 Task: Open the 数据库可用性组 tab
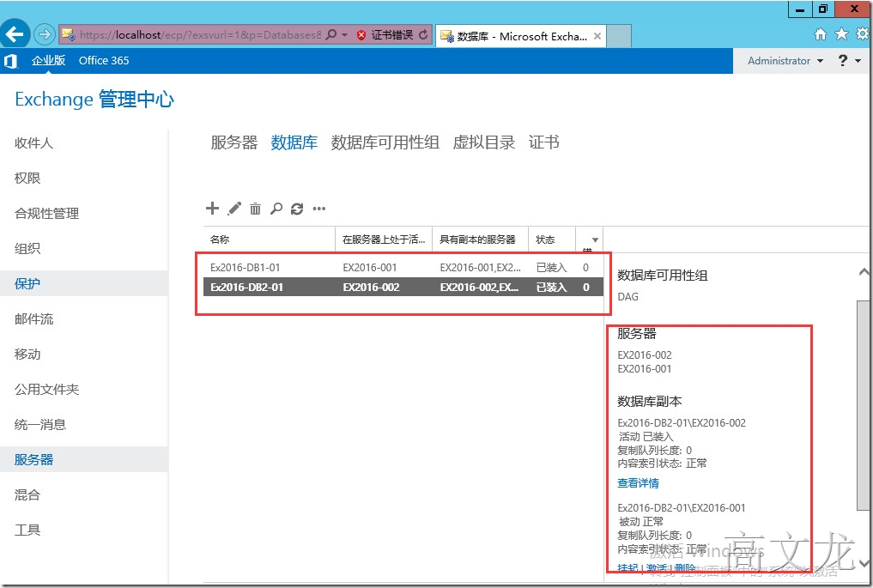(385, 142)
